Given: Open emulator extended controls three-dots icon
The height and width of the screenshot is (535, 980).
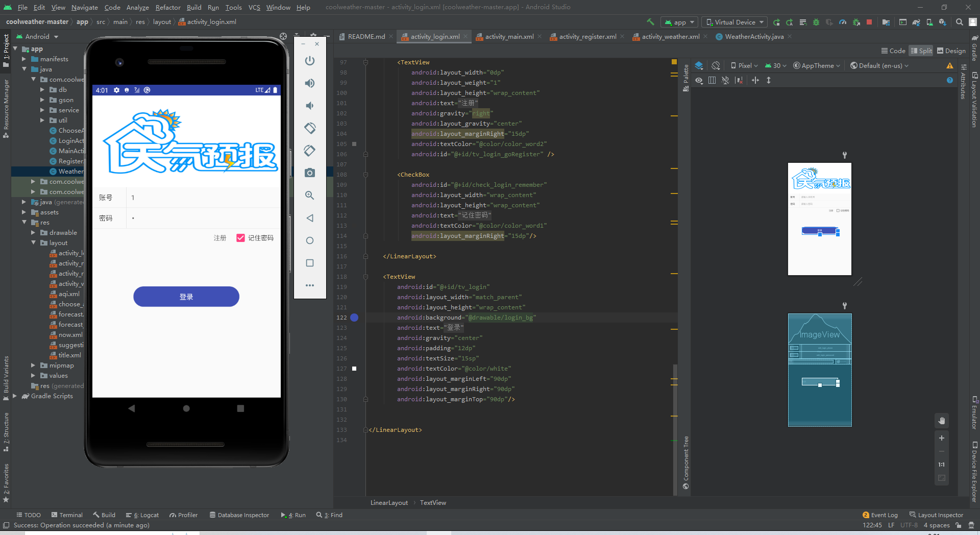Looking at the screenshot, I should 310,285.
